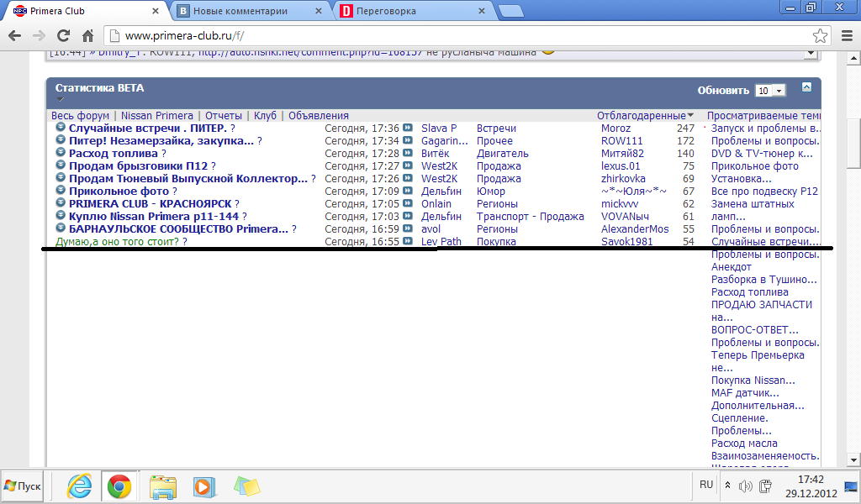Launch the media player from the taskbar

(203, 486)
